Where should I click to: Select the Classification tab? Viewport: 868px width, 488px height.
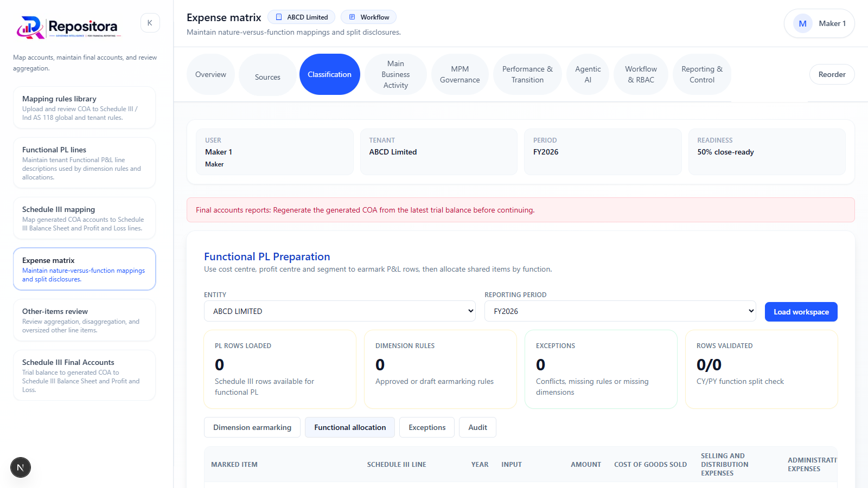329,74
